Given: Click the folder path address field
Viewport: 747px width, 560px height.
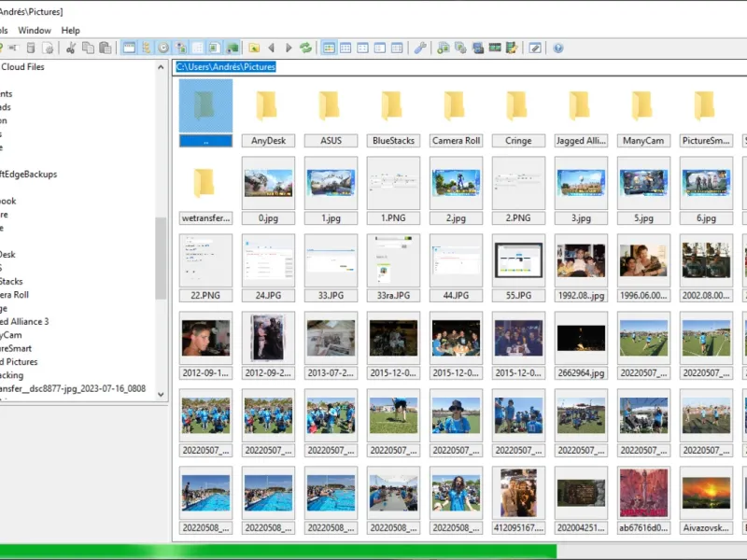Looking at the screenshot, I should (459, 67).
